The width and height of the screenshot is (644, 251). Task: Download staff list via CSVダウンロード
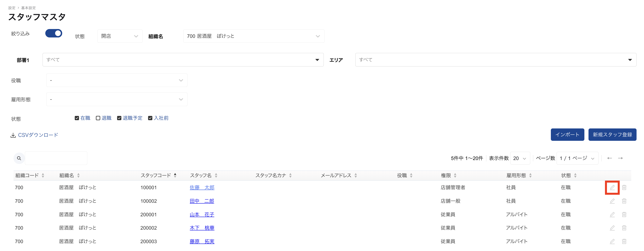pos(34,135)
